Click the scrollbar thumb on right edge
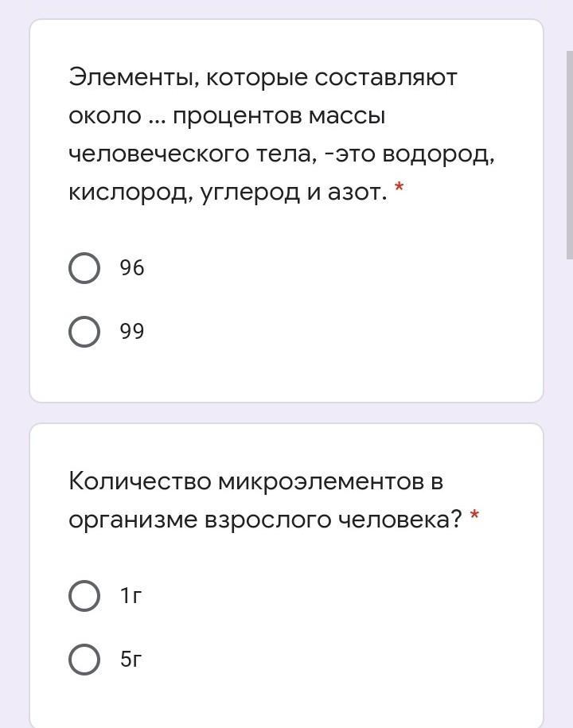The width and height of the screenshot is (573, 728). coord(569,155)
